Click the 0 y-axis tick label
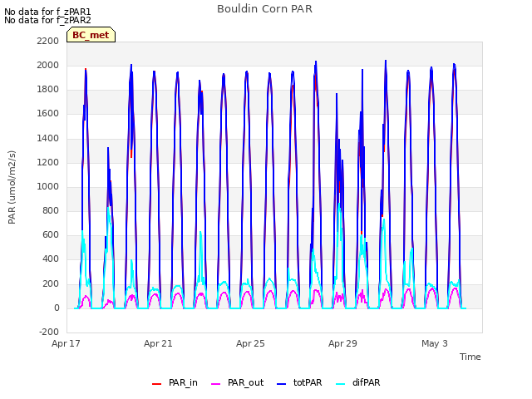 click(x=57, y=308)
